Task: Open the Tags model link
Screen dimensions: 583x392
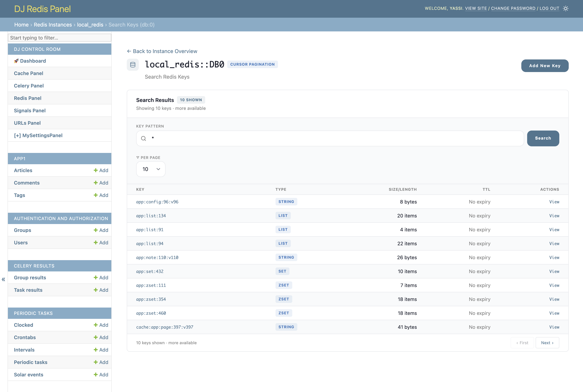Action: [x=20, y=195]
